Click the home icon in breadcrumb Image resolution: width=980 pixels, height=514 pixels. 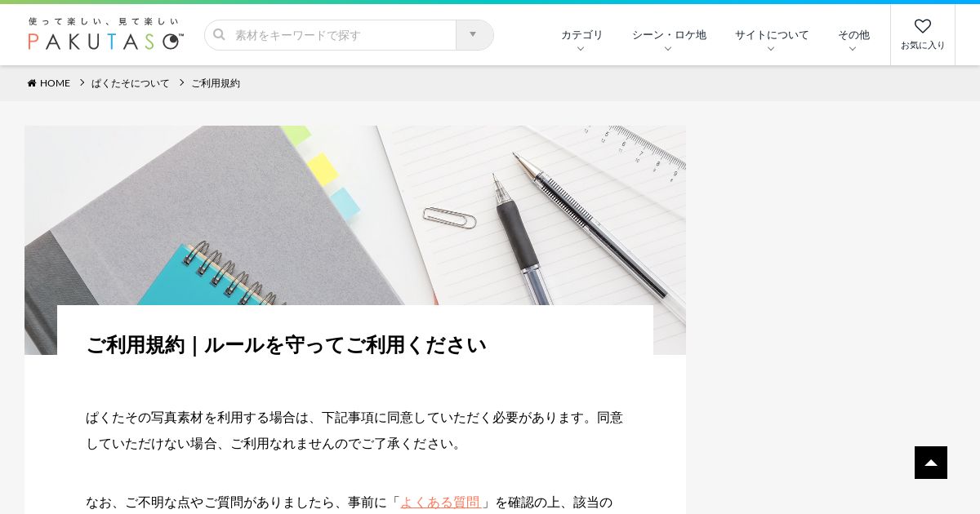click(32, 83)
